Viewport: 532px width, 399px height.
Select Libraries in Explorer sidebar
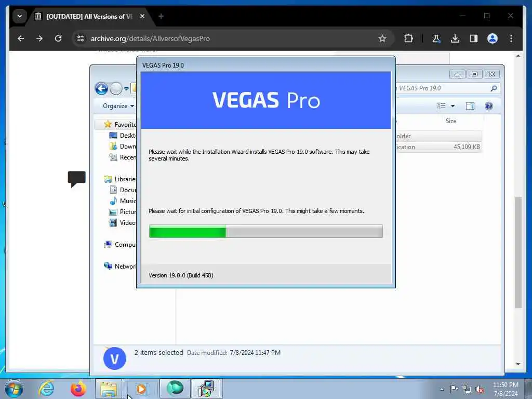point(120,179)
